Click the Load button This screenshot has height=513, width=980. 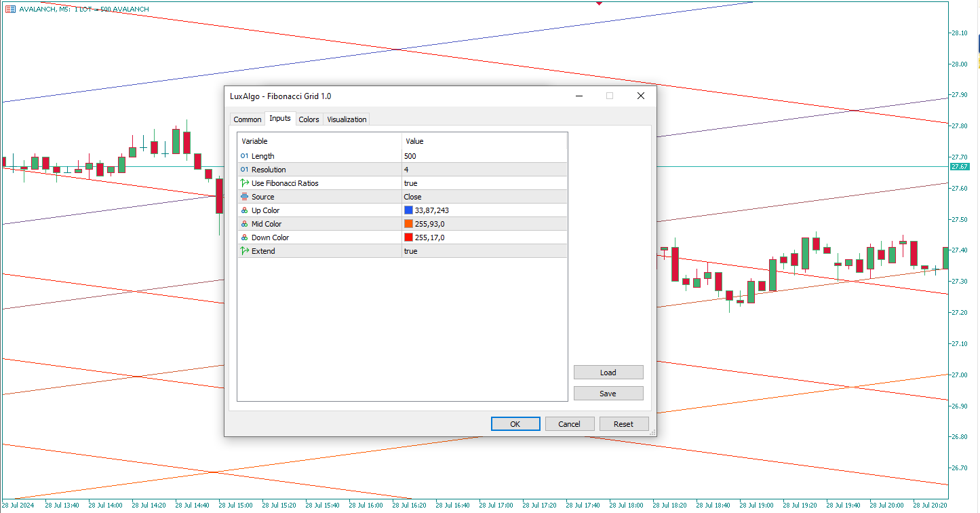pyautogui.click(x=608, y=373)
